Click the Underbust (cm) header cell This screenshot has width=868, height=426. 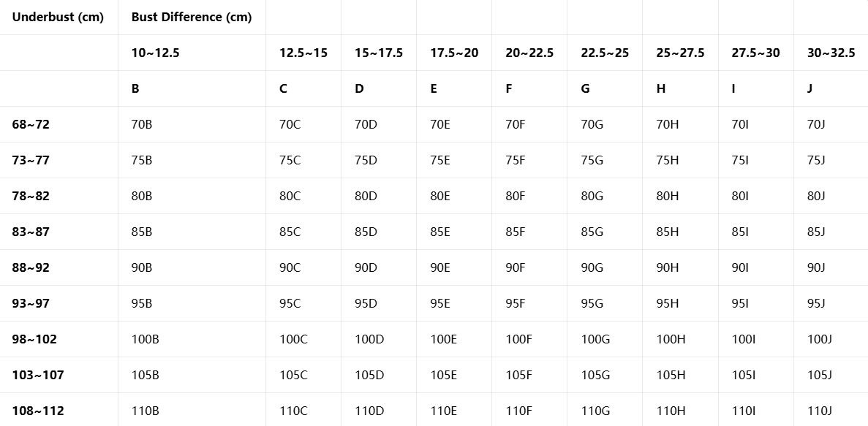(x=58, y=17)
